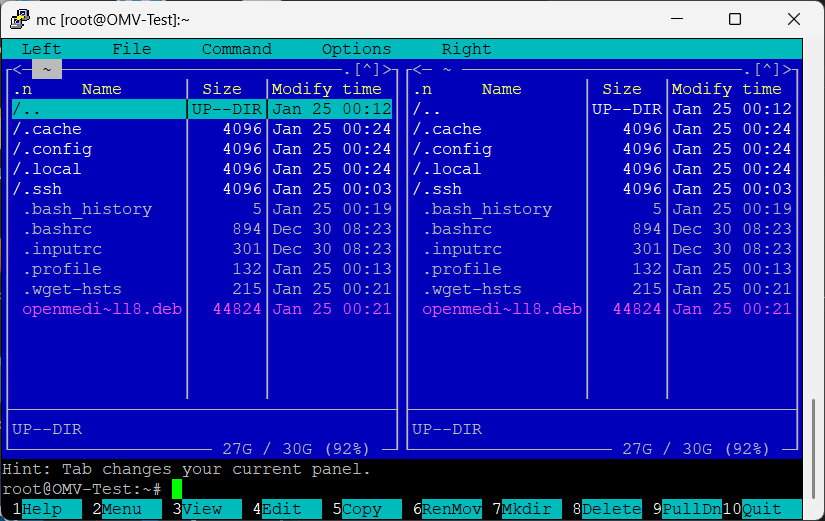
Task: Open the Right menu
Action: pos(466,49)
